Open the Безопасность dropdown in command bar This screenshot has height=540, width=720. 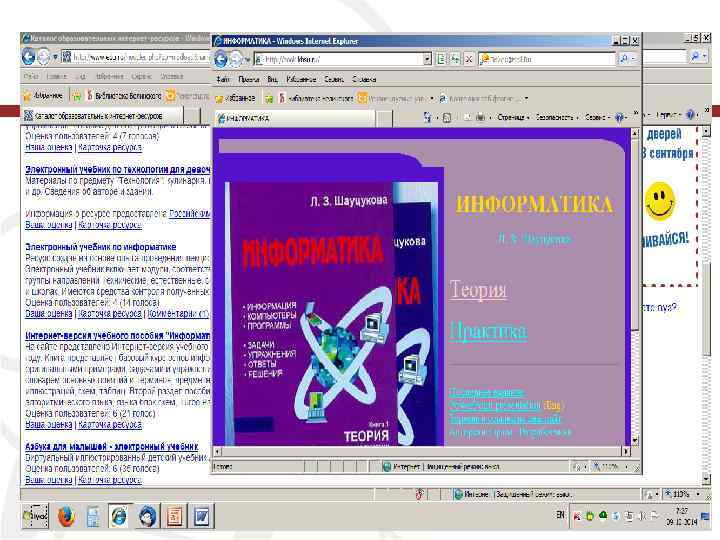(x=557, y=118)
